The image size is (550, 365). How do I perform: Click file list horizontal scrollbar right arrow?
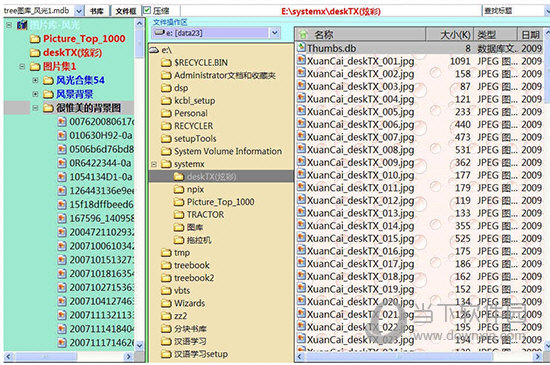[x=538, y=357]
